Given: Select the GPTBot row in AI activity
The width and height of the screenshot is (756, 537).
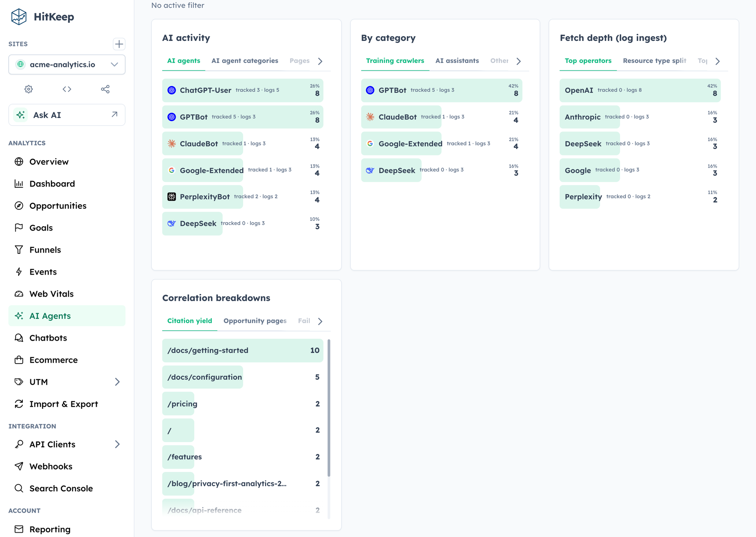Looking at the screenshot, I should click(x=243, y=117).
